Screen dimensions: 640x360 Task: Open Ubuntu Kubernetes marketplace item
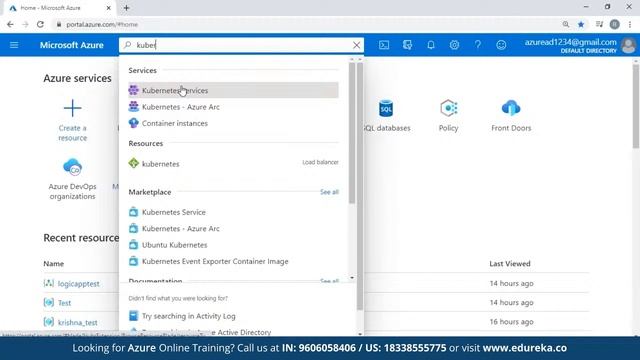(x=233, y=244)
